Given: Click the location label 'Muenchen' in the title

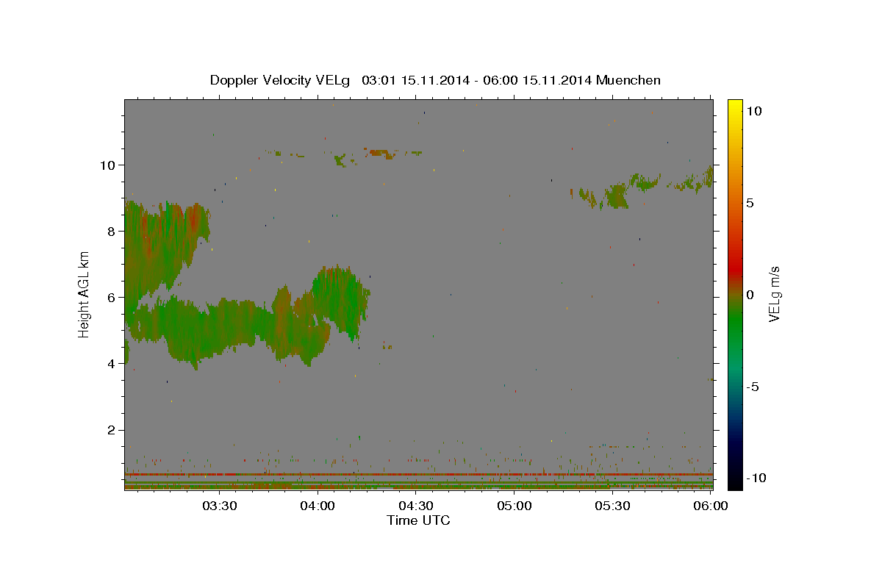Looking at the screenshot, I should point(628,80).
